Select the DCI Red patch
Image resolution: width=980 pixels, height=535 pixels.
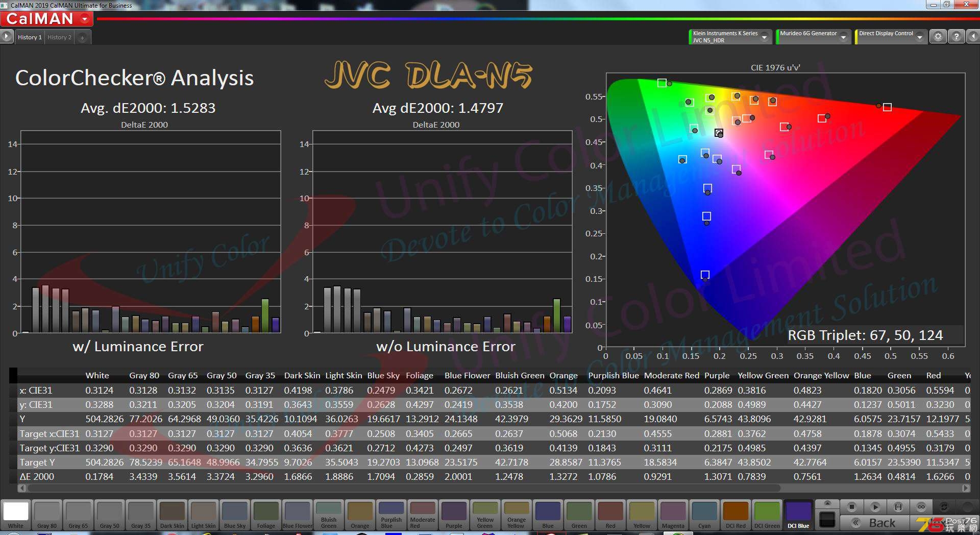(x=736, y=515)
